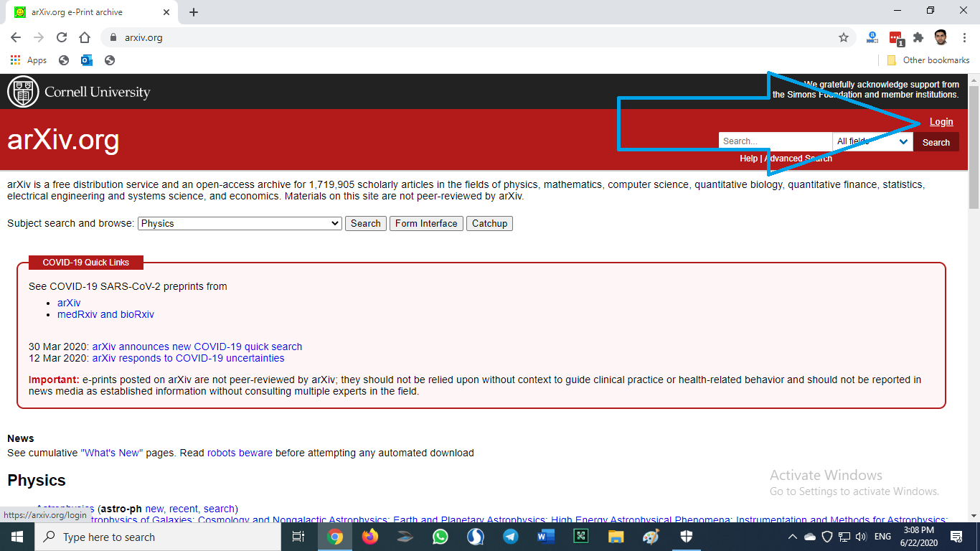Click the Catchup button

tap(489, 223)
